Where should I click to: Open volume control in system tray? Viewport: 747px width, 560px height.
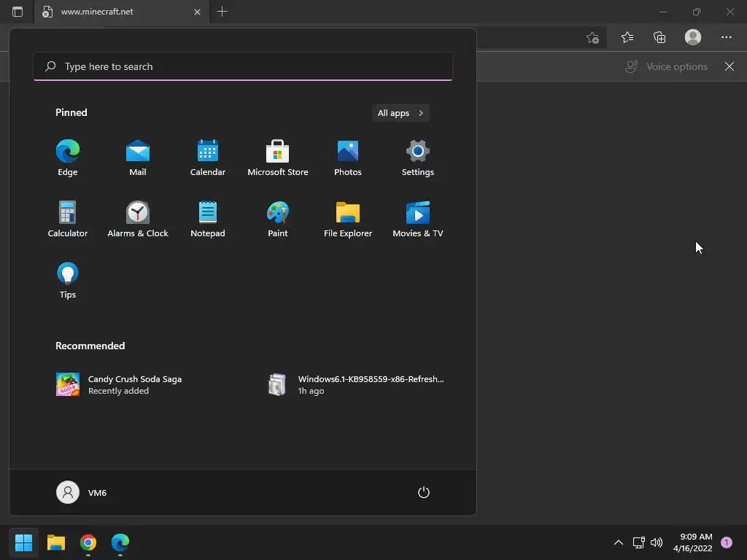pos(657,542)
